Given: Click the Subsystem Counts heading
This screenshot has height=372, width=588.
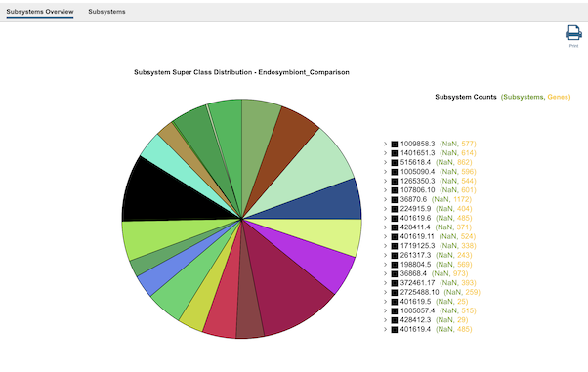Looking at the screenshot, I should [465, 97].
